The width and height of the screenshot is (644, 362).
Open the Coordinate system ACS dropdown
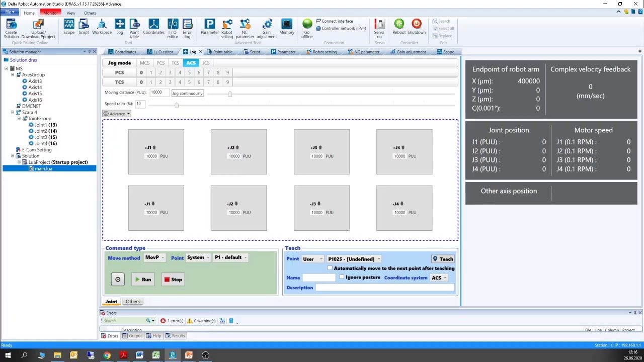coord(439,278)
